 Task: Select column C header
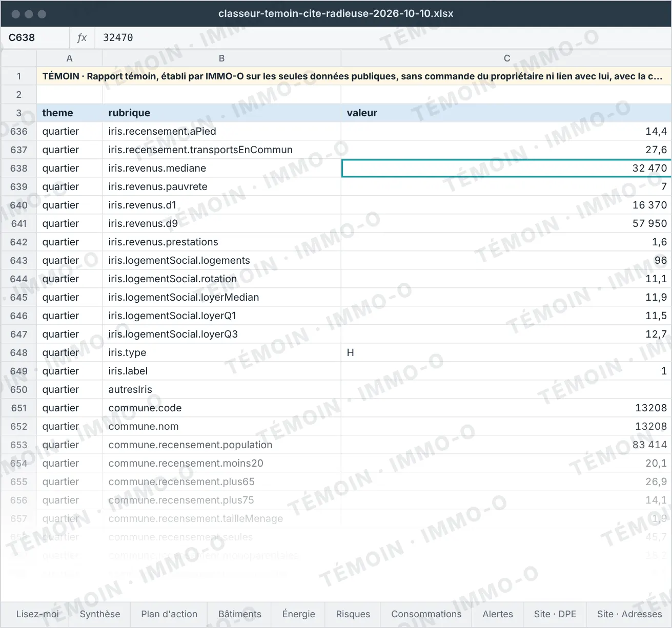click(x=506, y=58)
